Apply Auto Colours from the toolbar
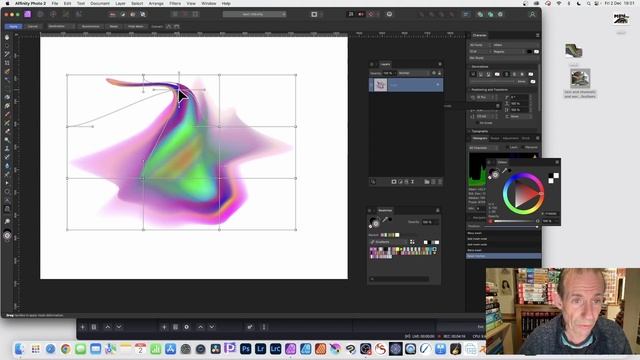This screenshot has width=640, height=360. 133,14
